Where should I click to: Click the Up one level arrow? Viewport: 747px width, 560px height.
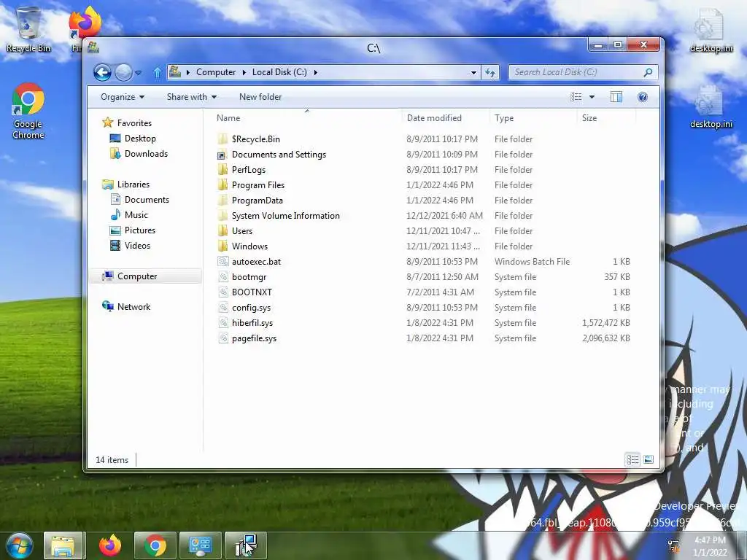tap(158, 72)
